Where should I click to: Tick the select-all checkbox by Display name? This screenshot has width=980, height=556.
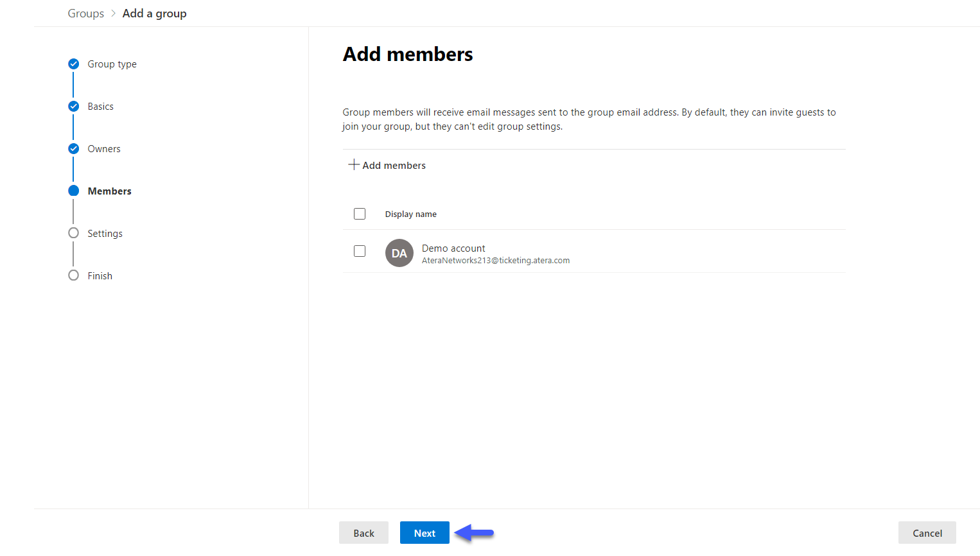tap(360, 214)
